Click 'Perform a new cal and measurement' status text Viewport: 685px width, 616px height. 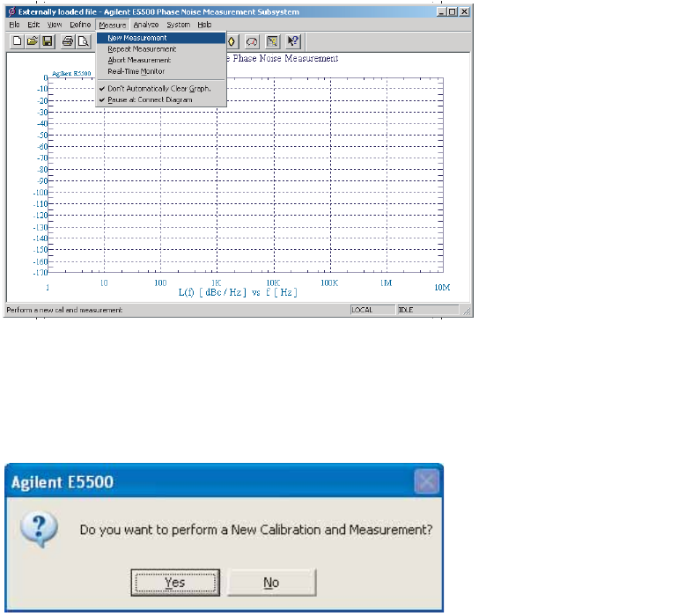coord(64,310)
